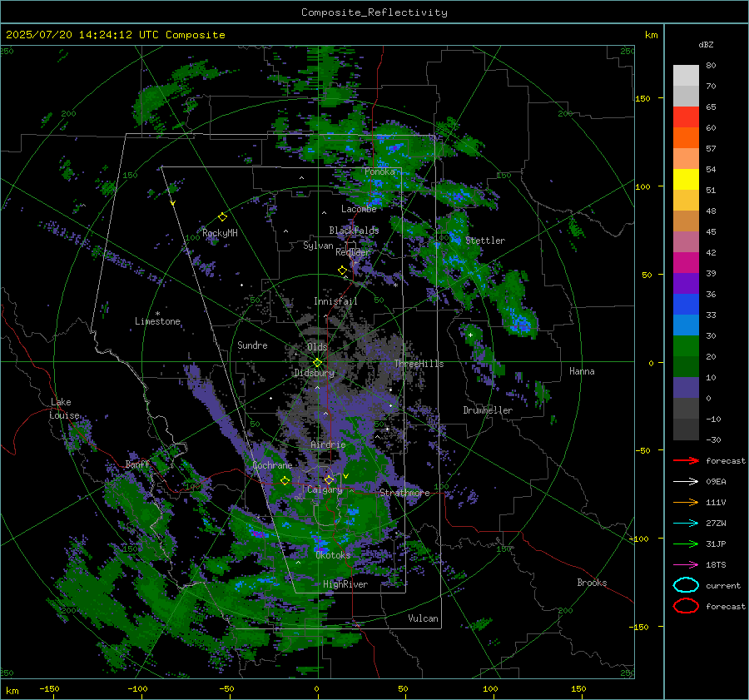Click the Sylvan label on map
Screen dimensions: 749x700
coord(318,246)
